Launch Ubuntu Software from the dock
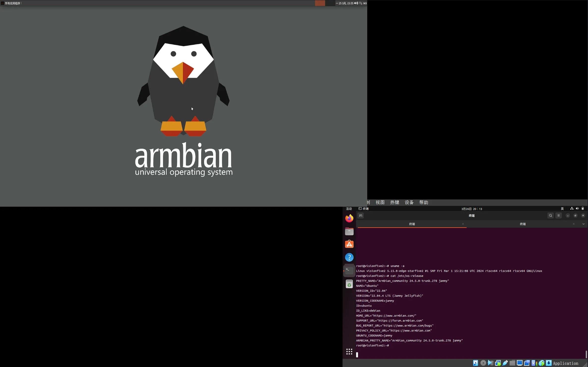The width and height of the screenshot is (588, 367). point(349,244)
